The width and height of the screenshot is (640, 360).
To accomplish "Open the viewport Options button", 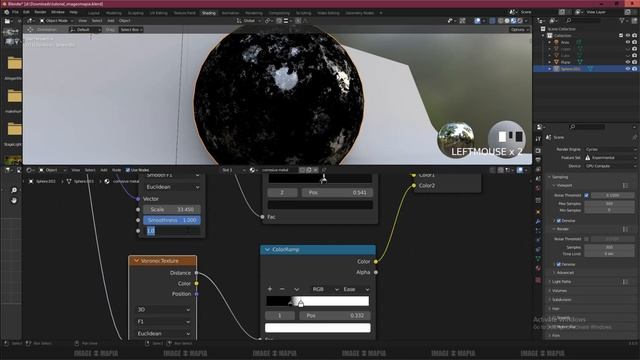I will (519, 30).
